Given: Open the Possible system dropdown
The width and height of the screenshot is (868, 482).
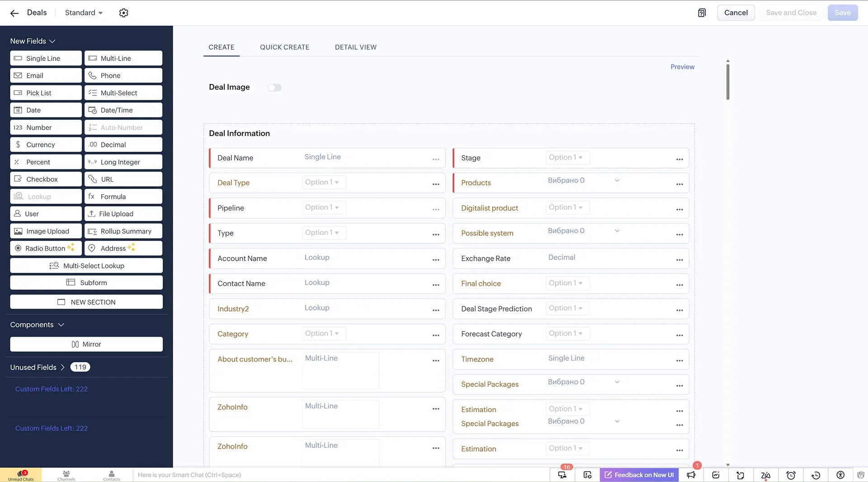Looking at the screenshot, I should tap(583, 231).
